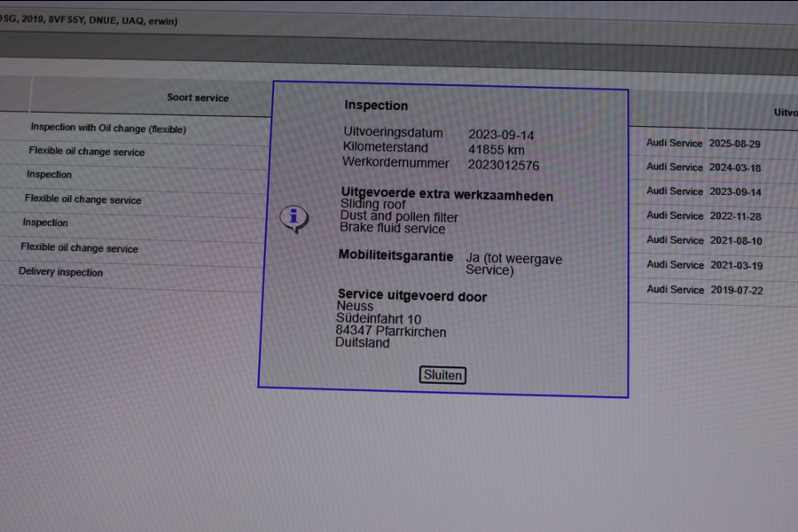Viewport: 798px width, 532px height.
Task: Click the dealer name Neuss
Action: [x=355, y=306]
